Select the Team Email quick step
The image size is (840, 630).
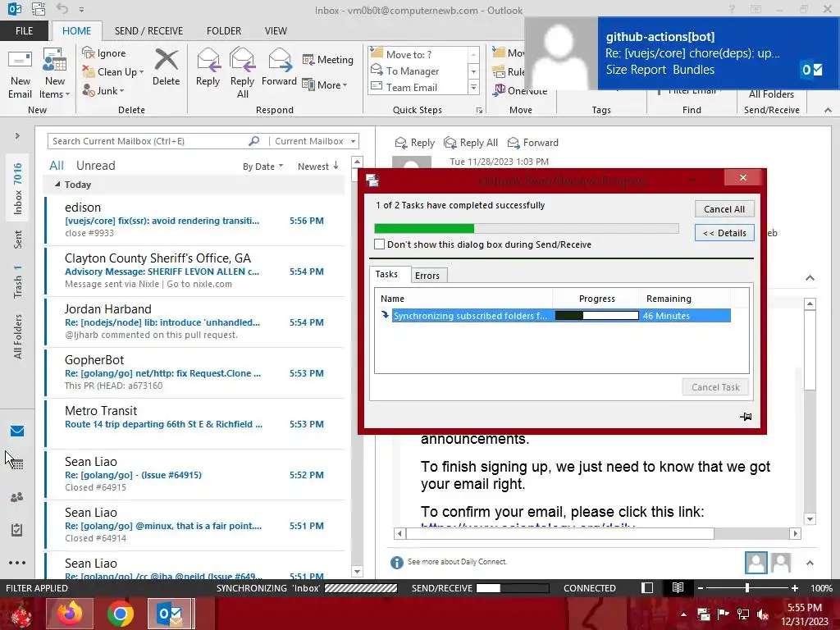pos(411,87)
